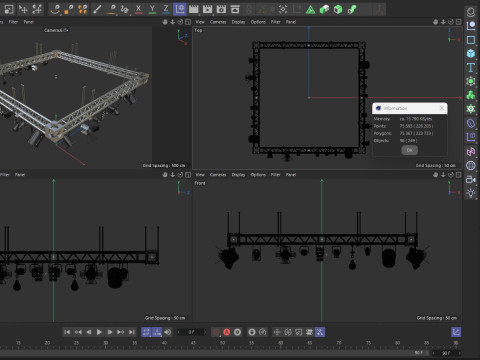
Task: Add a Light object using bulb icon
Action: point(471,193)
